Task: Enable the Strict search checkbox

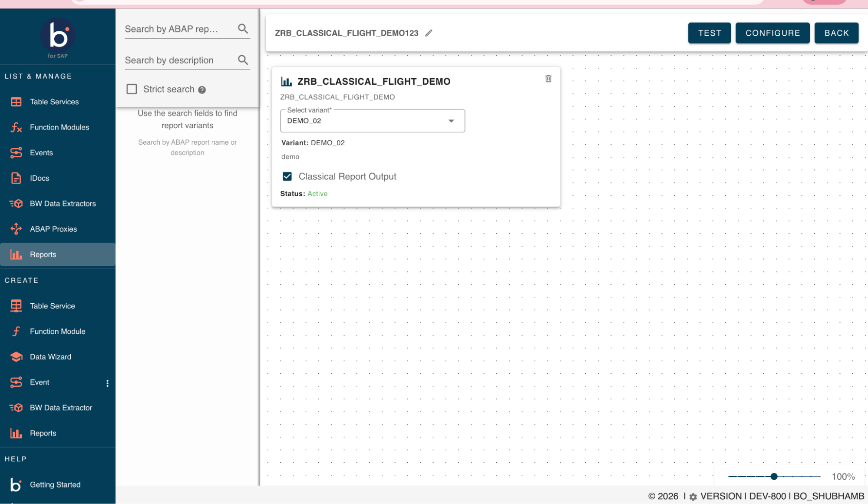Action: [132, 89]
